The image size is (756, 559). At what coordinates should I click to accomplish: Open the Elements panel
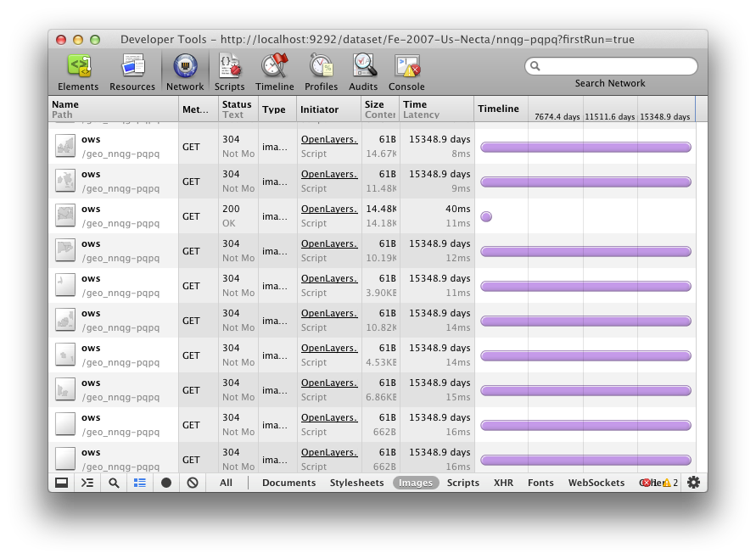(78, 71)
